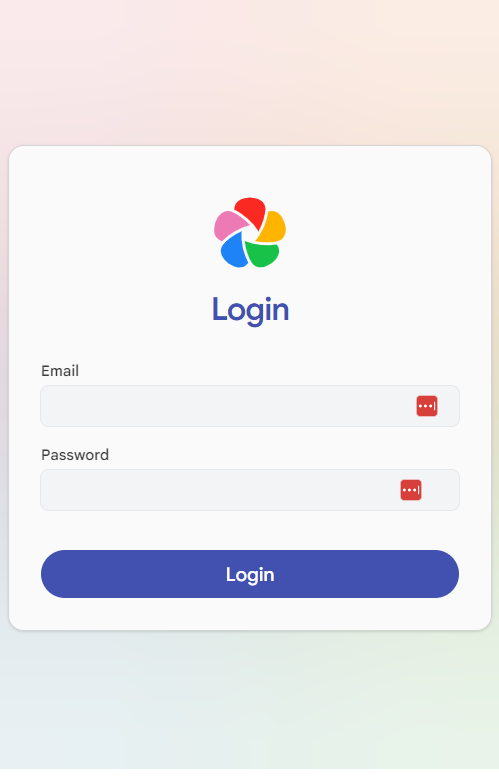Open password manager icon in Password field
Viewport: 499px width, 776px height.
click(x=411, y=490)
